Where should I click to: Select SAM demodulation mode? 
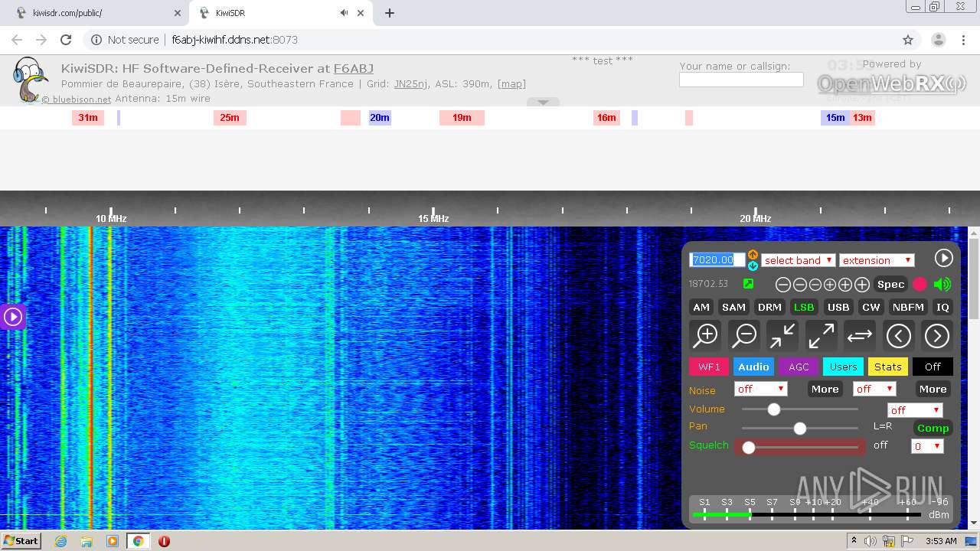point(733,307)
